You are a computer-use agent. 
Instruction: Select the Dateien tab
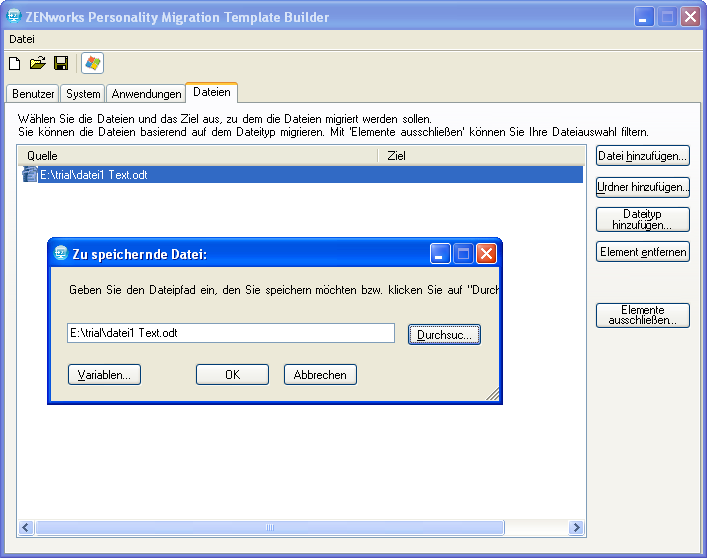pos(211,92)
